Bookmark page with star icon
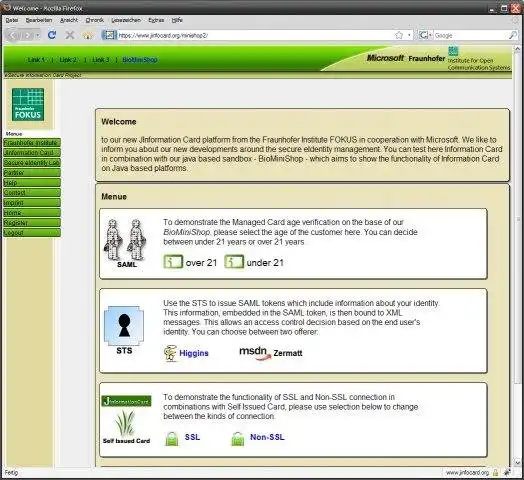This screenshot has height=480, width=524. coord(399,35)
